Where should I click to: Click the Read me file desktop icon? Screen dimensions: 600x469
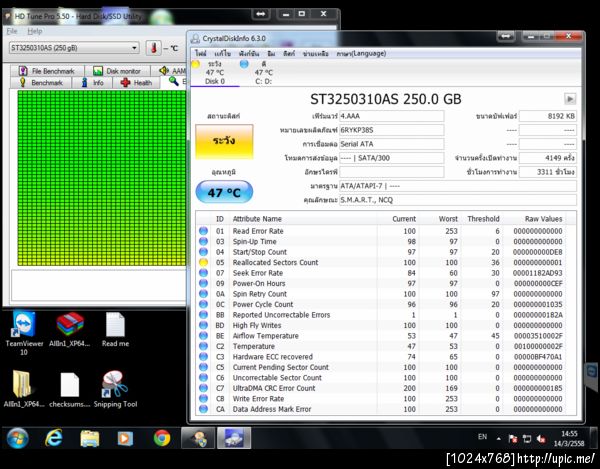click(115, 329)
